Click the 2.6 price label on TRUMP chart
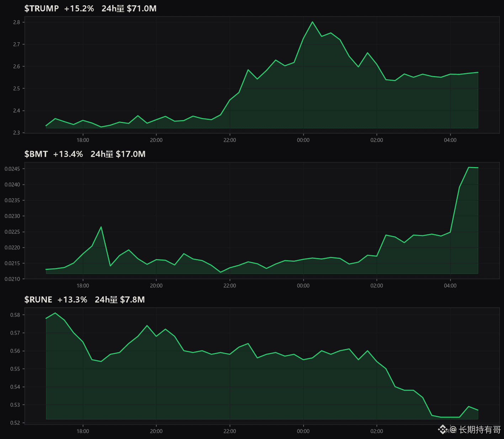The width and height of the screenshot is (504, 439). tap(17, 66)
